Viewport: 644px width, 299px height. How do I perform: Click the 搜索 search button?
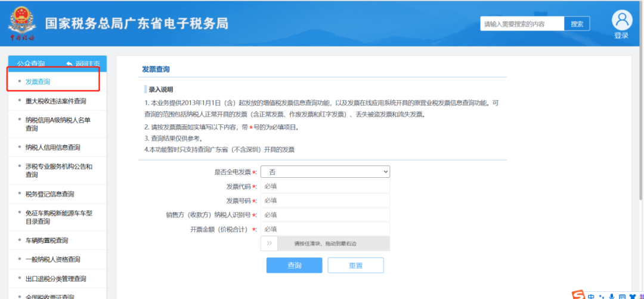(x=577, y=24)
